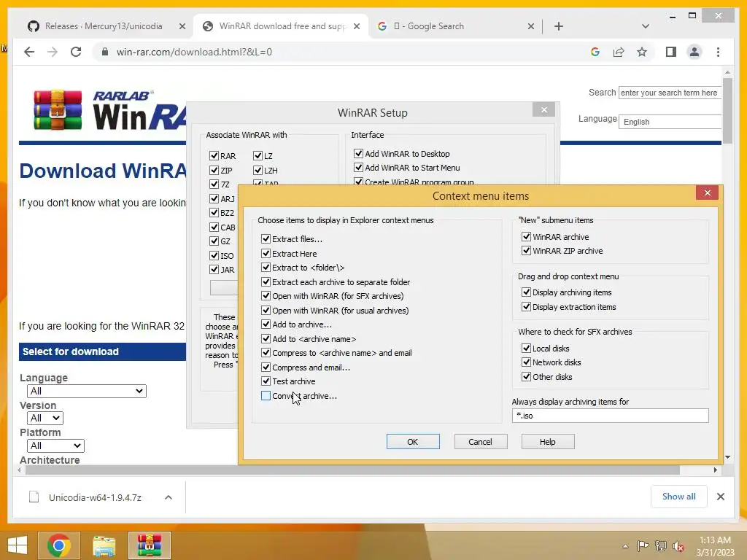Uncheck Extract files... checkbox
Image resolution: width=747 pixels, height=560 pixels.
pyautogui.click(x=266, y=239)
